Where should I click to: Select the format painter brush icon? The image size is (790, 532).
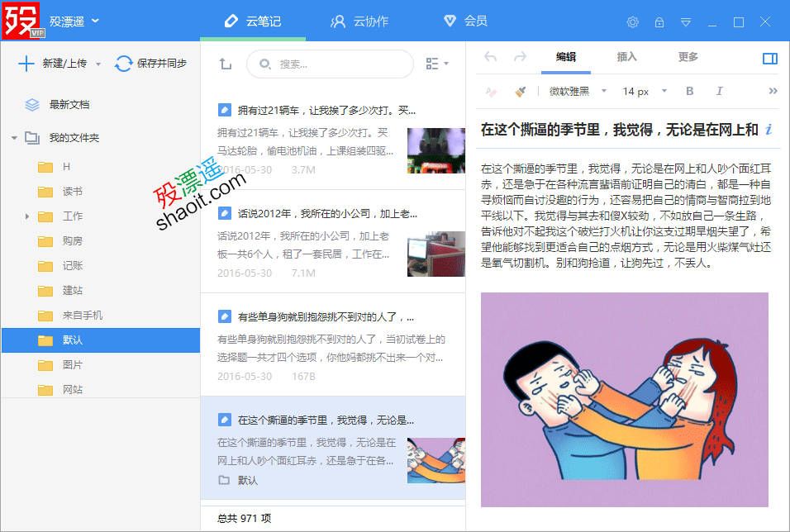click(x=521, y=91)
